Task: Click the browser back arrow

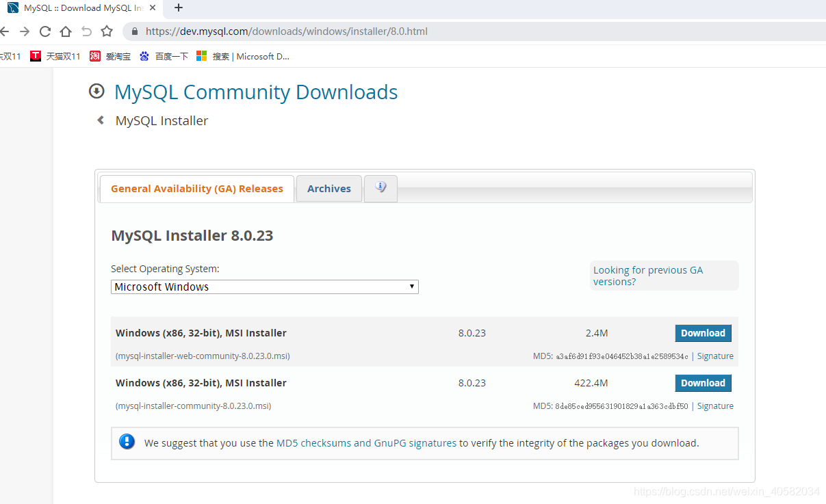Action: coord(3,31)
